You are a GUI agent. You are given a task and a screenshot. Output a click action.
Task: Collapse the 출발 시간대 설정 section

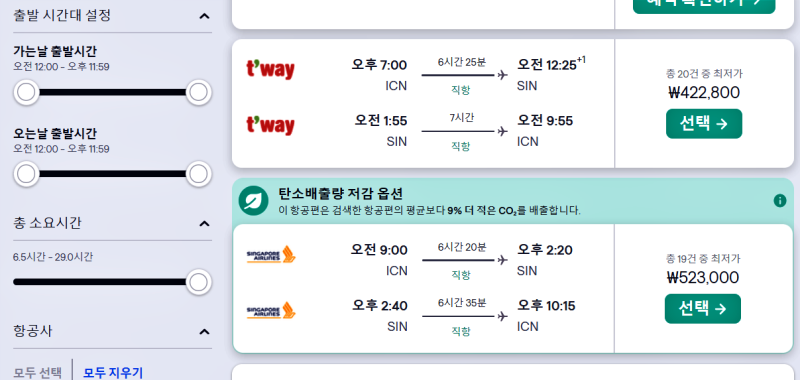(x=204, y=16)
